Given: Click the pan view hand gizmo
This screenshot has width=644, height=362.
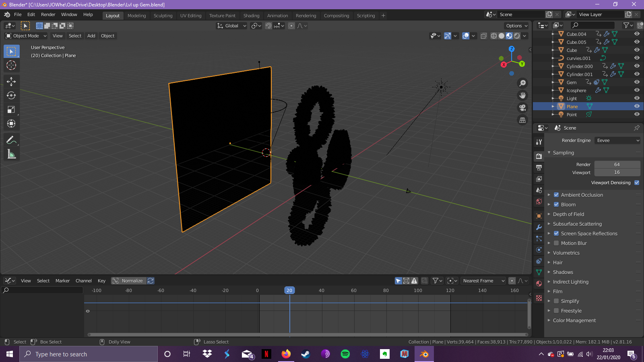Looking at the screenshot, I should pyautogui.click(x=522, y=95).
